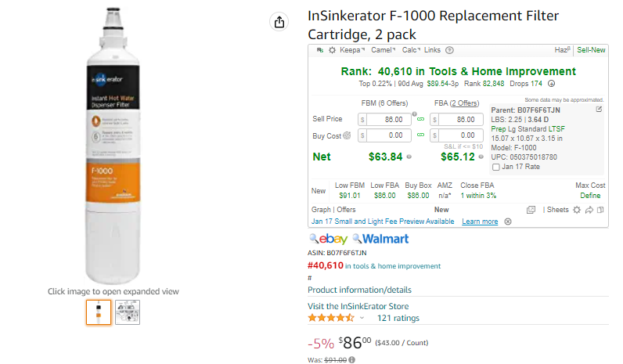Click the green link icon beside Sell Price
Viewport: 623px width, 364px height.
click(x=420, y=119)
